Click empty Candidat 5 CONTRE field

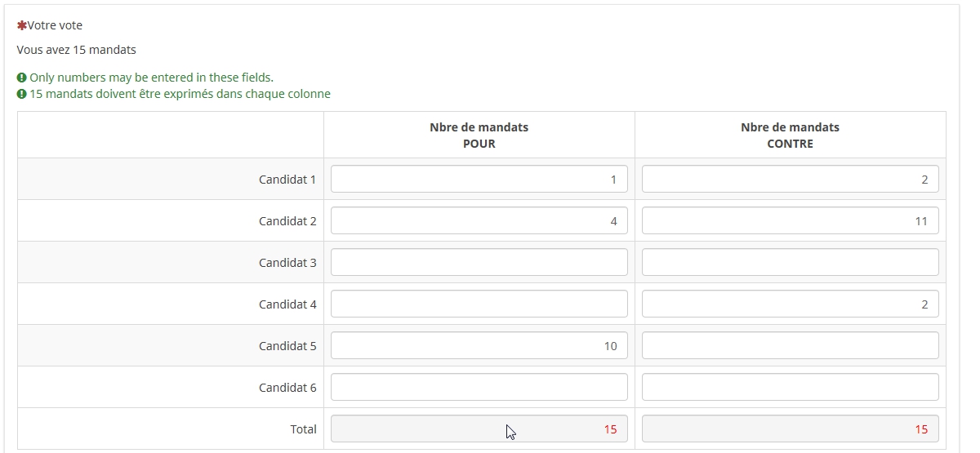[x=790, y=346]
